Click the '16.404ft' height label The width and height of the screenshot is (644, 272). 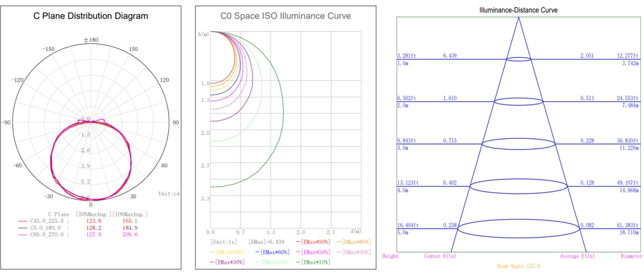[x=407, y=225]
